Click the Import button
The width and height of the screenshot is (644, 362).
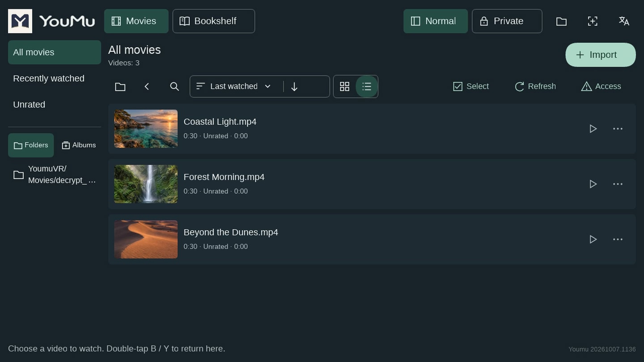[x=601, y=55]
